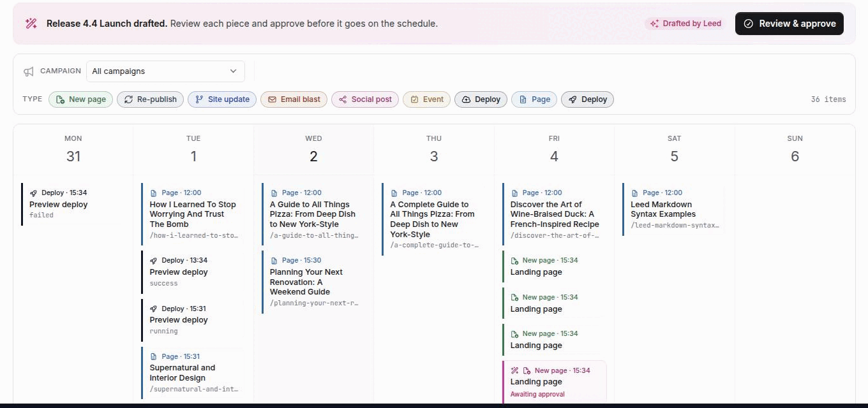Open A Guide to All Things Pizza page
Screen dimensions: 868x408
coord(313,214)
